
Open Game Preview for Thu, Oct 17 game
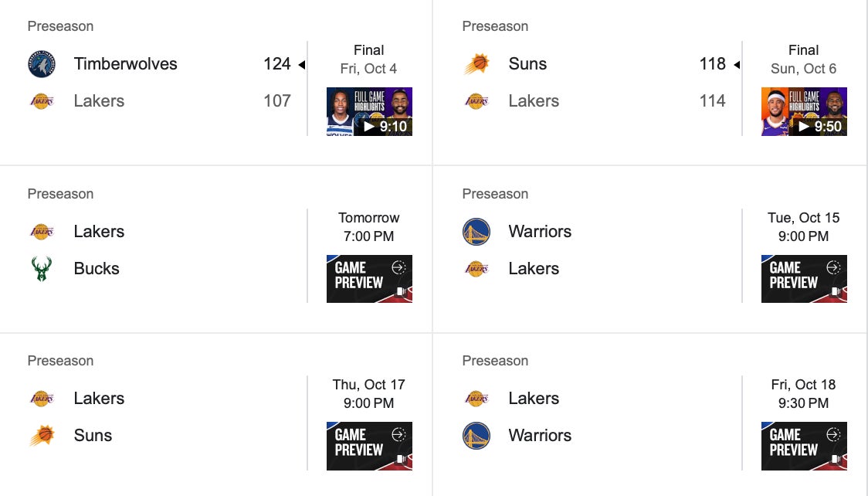369,446
